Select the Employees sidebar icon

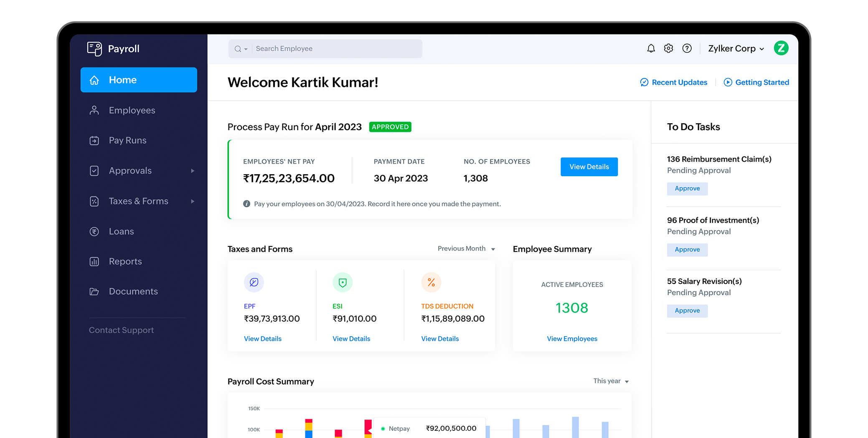pos(94,110)
